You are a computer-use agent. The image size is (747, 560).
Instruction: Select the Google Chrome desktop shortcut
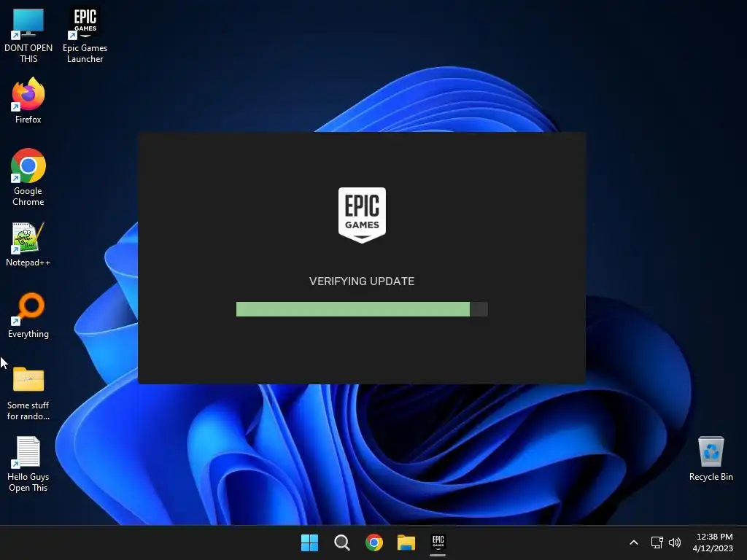(28, 177)
